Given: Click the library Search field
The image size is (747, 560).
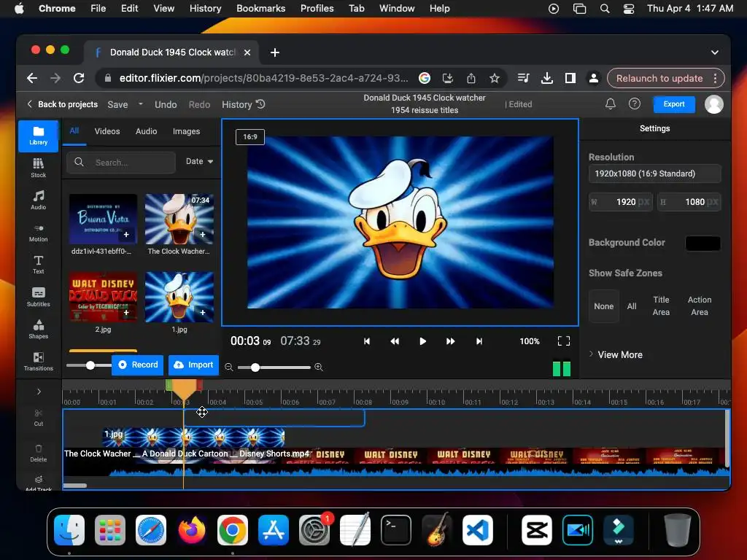Looking at the screenshot, I should (121, 163).
